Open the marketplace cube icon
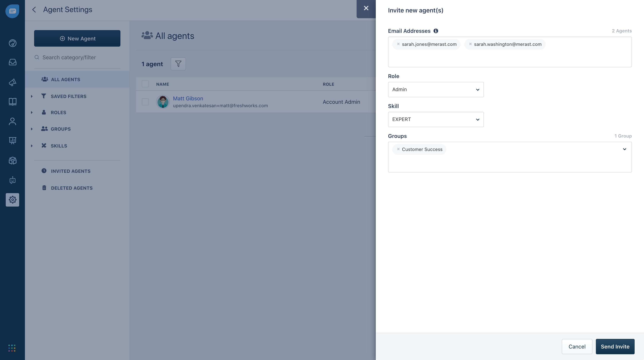 point(12,160)
